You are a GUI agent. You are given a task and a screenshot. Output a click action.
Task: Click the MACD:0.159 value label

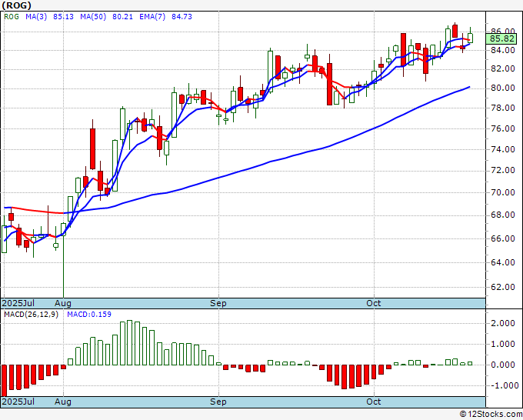click(x=89, y=315)
